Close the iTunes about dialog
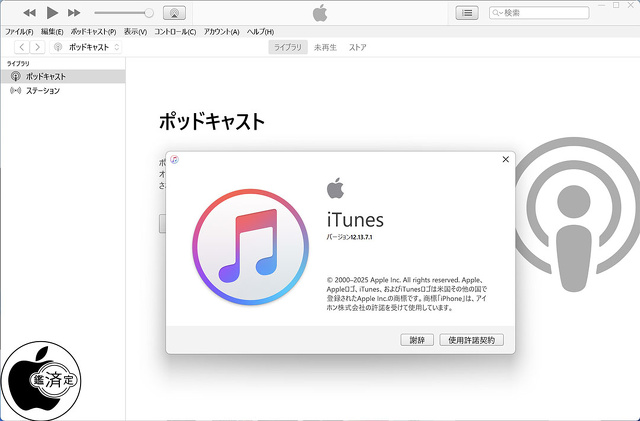 (x=506, y=159)
